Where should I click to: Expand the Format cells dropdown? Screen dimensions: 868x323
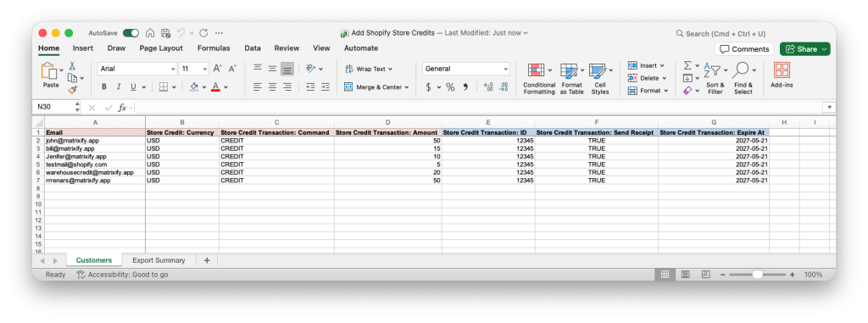pos(665,91)
